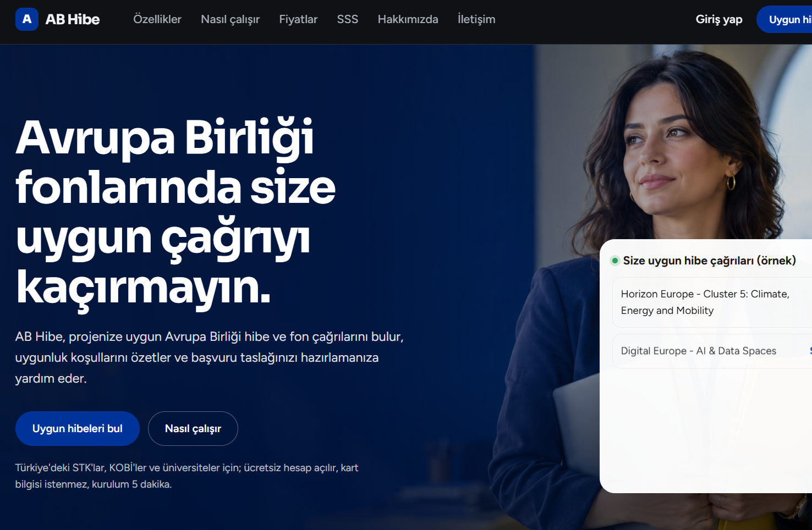
Task: Open the Hakkımızda section
Action: [x=408, y=19]
